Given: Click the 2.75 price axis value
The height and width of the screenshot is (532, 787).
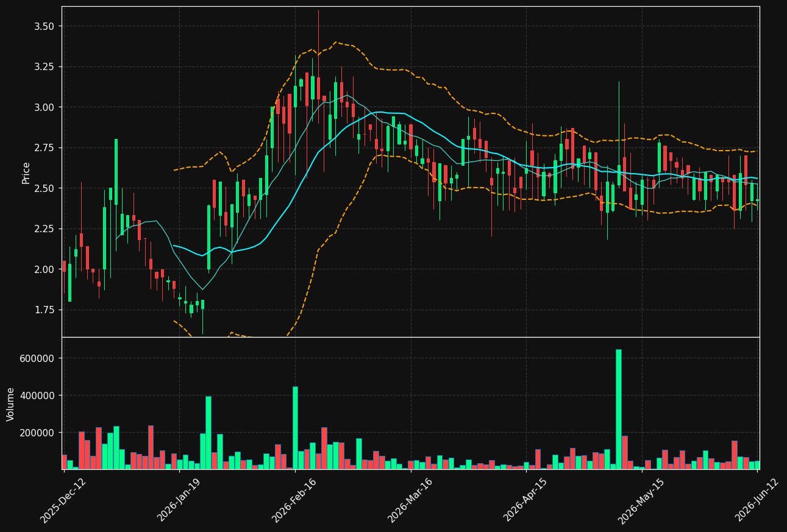Looking at the screenshot, I should click(45, 148).
